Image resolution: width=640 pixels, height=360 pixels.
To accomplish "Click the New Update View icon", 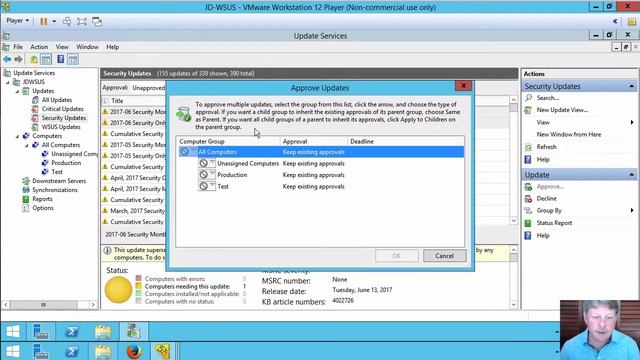I will [528, 110].
